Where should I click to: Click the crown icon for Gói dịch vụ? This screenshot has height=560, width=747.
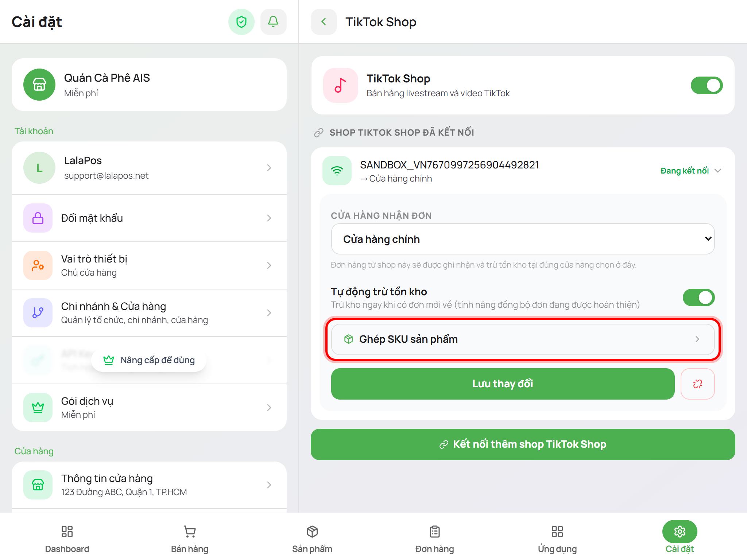click(38, 408)
